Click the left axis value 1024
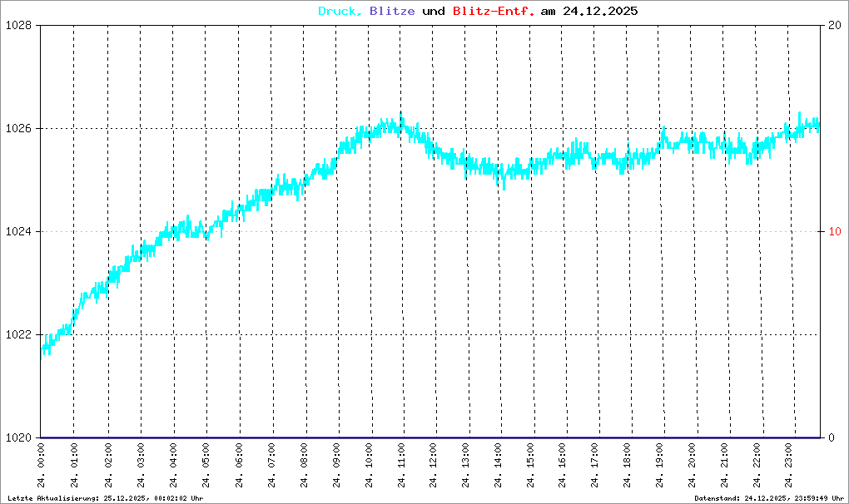The height and width of the screenshot is (504, 849). coord(18,231)
